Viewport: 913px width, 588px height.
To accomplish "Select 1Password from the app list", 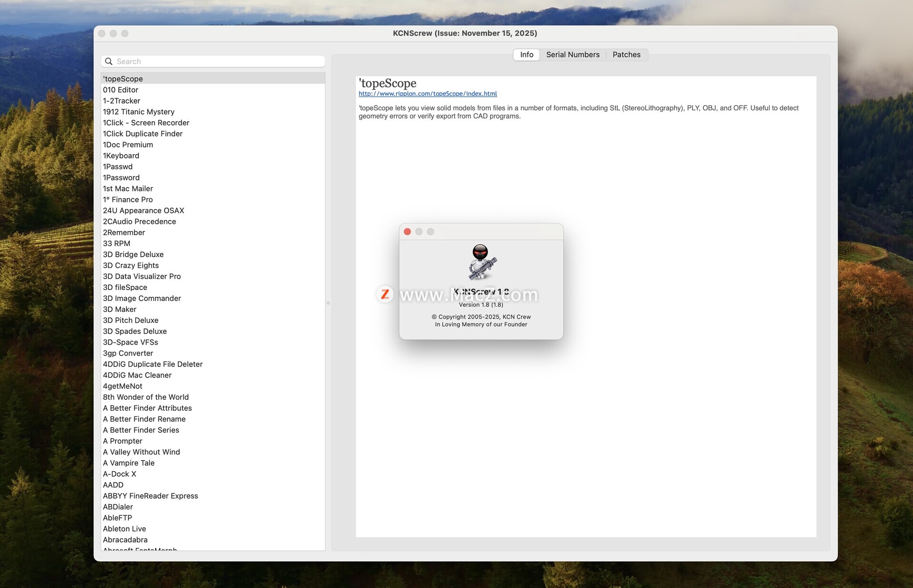I will point(121,178).
